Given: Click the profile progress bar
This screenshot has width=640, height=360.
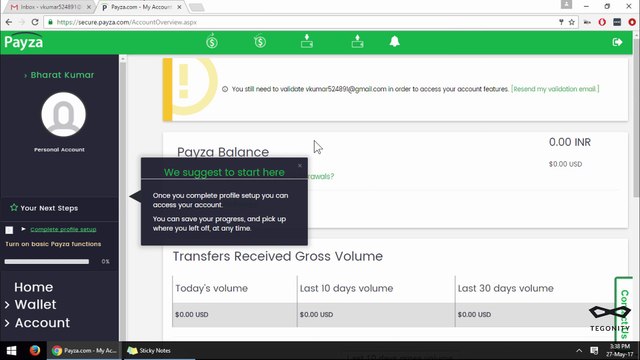Looking at the screenshot, I should coord(47,261).
